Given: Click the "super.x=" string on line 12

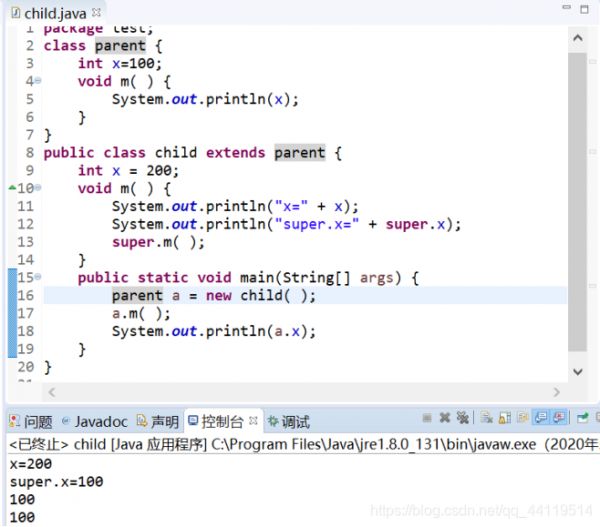Looking at the screenshot, I should coord(317,224).
